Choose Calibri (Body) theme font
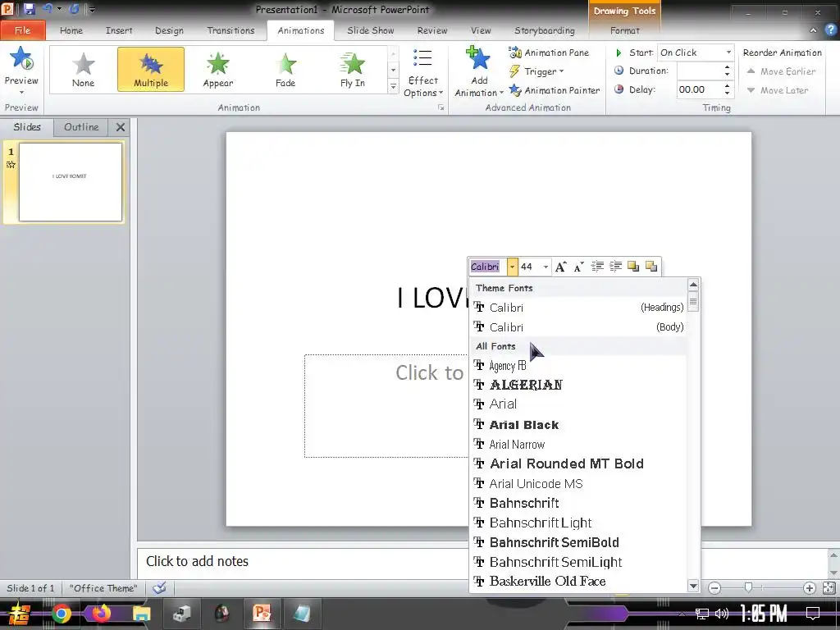840x630 pixels. tap(578, 326)
